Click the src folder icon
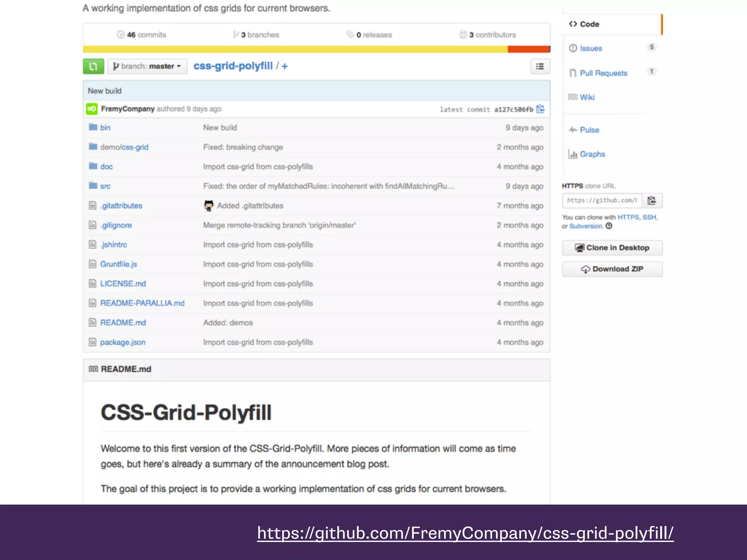Viewport: 747px width, 560px height. 93,185
